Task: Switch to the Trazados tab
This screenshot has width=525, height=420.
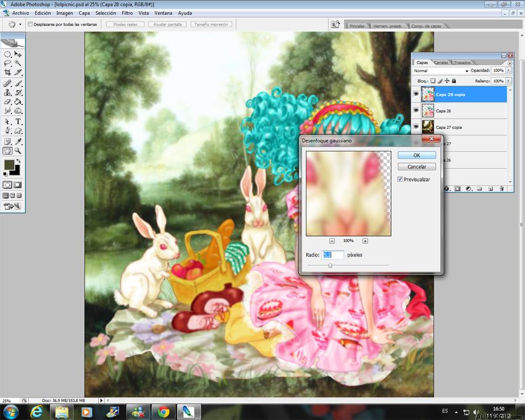Action: pos(462,62)
